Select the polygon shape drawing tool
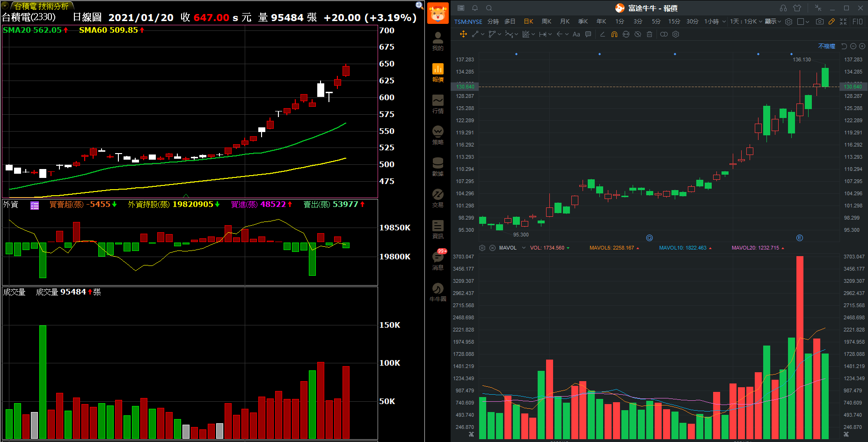This screenshot has width=868, height=442. tap(492, 34)
